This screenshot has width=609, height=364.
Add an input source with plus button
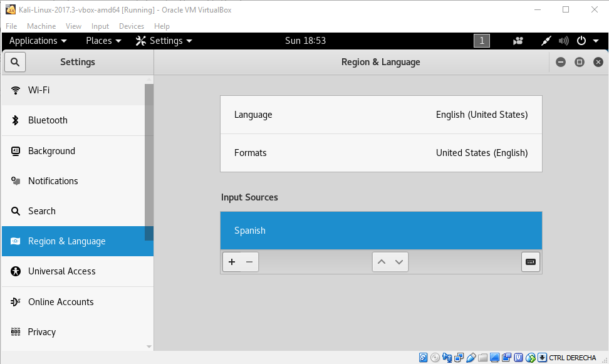pyautogui.click(x=232, y=262)
